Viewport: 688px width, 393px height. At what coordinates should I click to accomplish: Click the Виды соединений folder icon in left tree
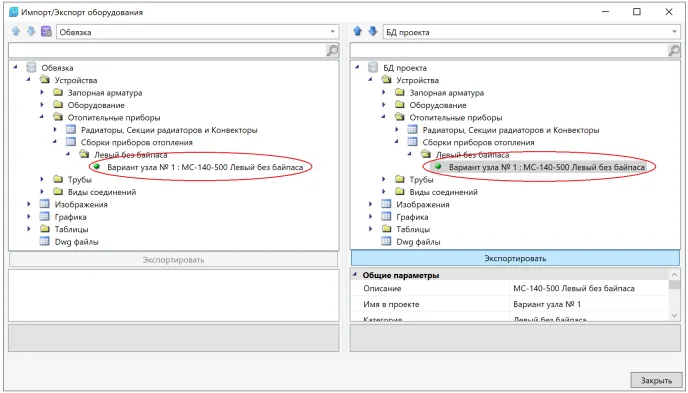(58, 192)
